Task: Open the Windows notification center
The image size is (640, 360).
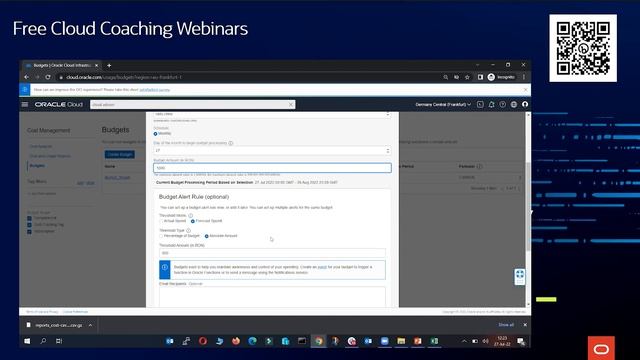Action: pyautogui.click(x=521, y=341)
